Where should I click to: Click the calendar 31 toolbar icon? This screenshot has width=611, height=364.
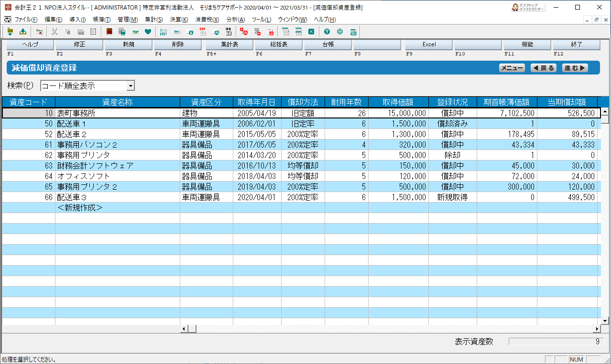click(x=229, y=32)
